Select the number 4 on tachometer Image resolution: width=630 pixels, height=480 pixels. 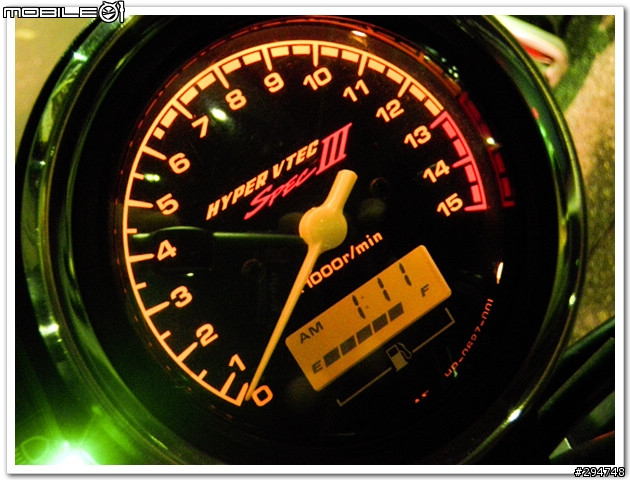point(167,251)
